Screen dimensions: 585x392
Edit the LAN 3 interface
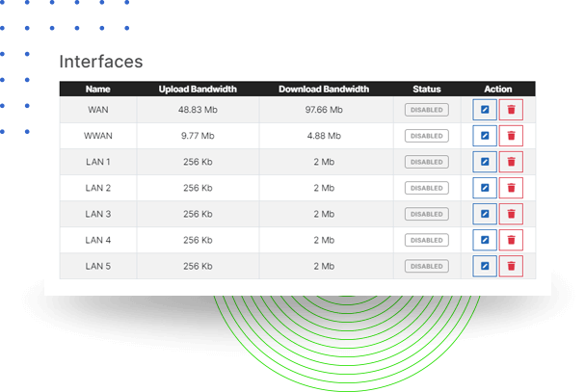[x=484, y=214]
